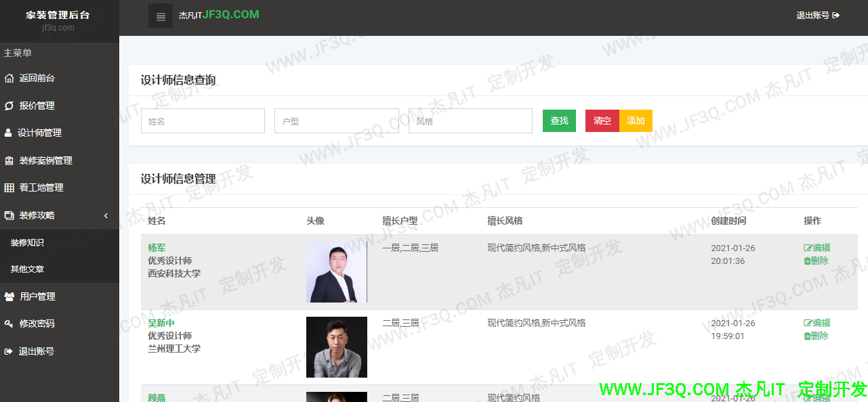Click the key icon beside 修改密码
Image resolution: width=868 pixels, height=402 pixels.
9,323
